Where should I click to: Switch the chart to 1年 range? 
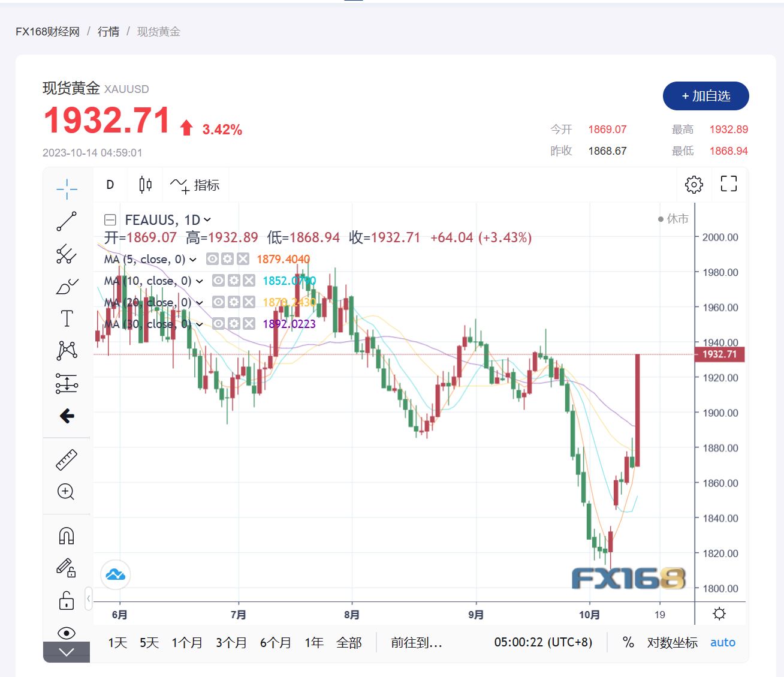(x=313, y=642)
